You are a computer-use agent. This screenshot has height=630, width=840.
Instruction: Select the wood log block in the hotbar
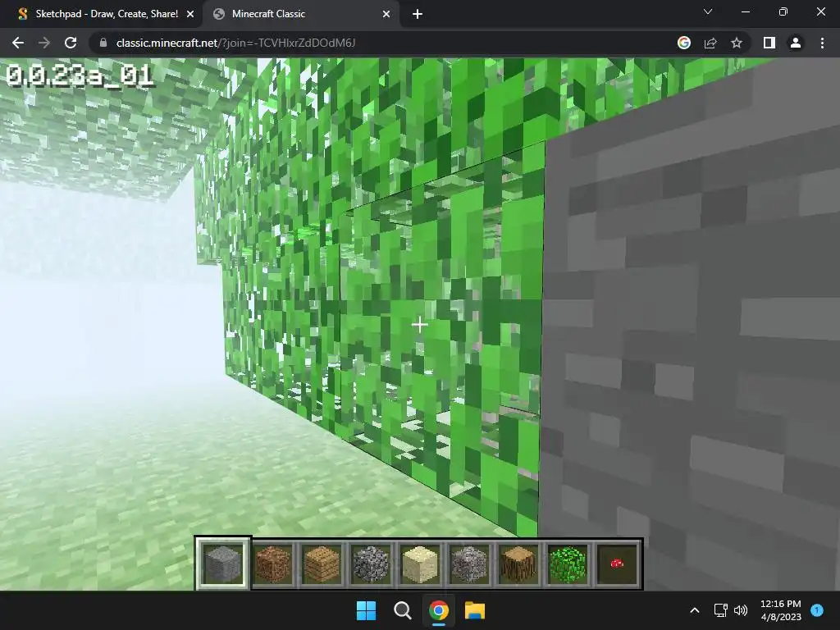518,564
